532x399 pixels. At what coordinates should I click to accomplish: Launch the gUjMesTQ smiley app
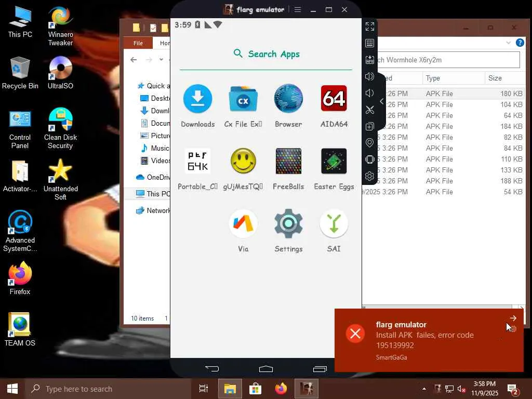pos(243,161)
